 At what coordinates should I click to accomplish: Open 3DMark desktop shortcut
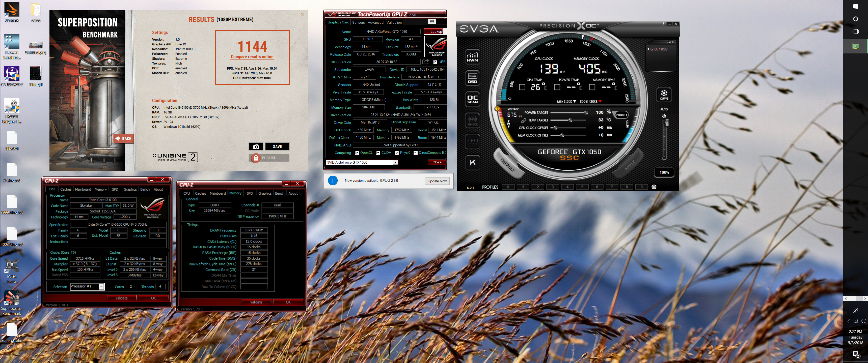[11, 12]
